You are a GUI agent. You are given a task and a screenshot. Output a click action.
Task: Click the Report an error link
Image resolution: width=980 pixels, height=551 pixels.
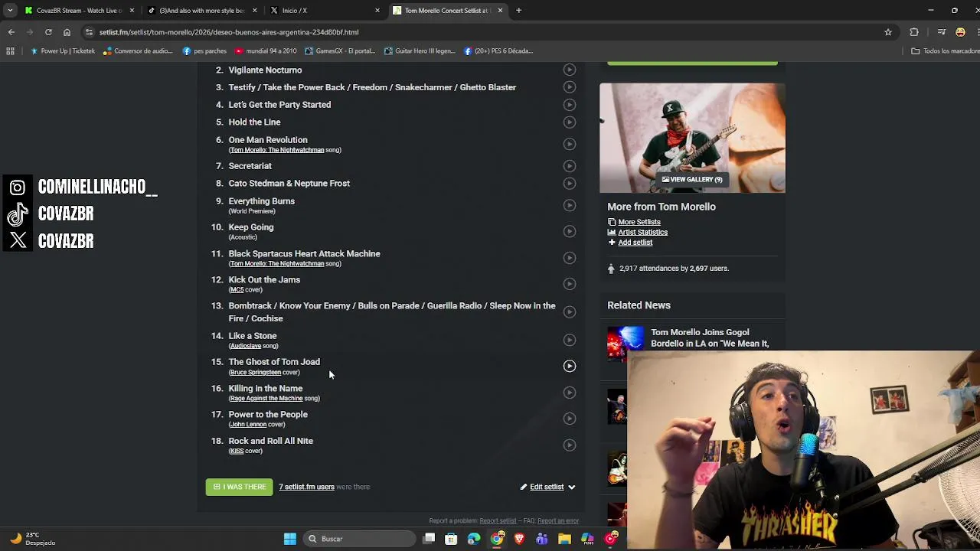click(x=558, y=521)
